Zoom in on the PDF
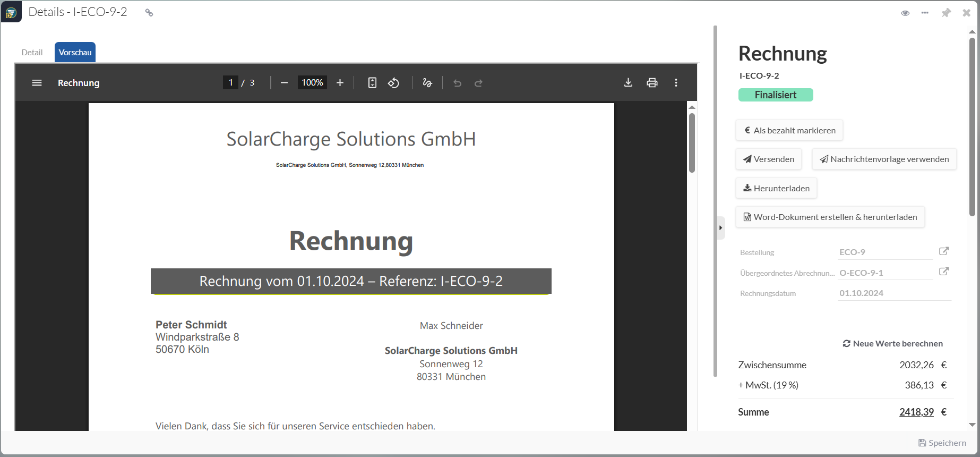The height and width of the screenshot is (457, 980). 340,83
